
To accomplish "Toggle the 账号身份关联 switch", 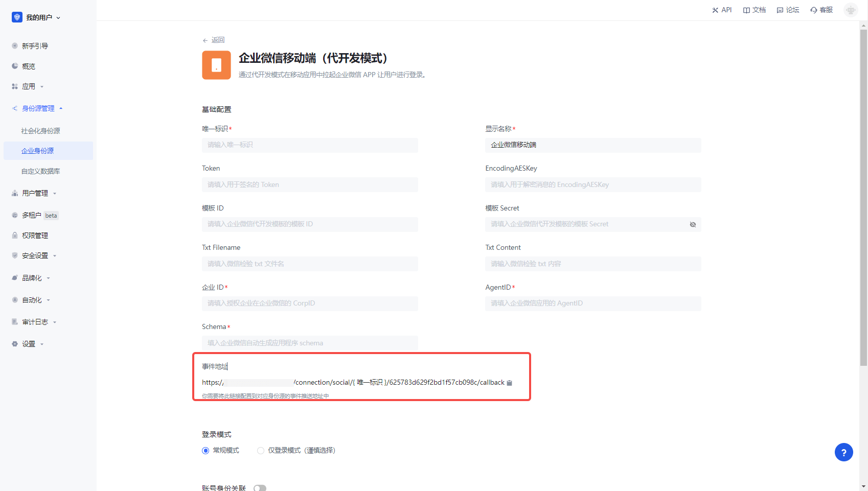I will [260, 488].
